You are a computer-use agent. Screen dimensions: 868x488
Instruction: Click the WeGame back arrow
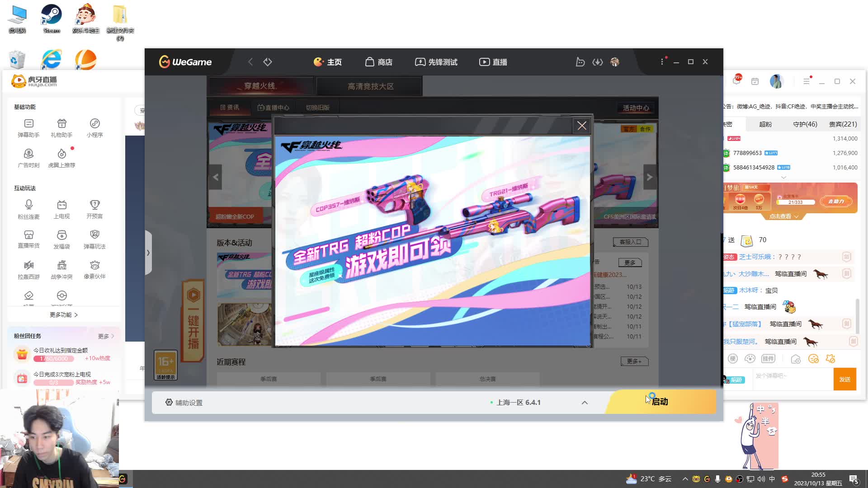pos(250,62)
